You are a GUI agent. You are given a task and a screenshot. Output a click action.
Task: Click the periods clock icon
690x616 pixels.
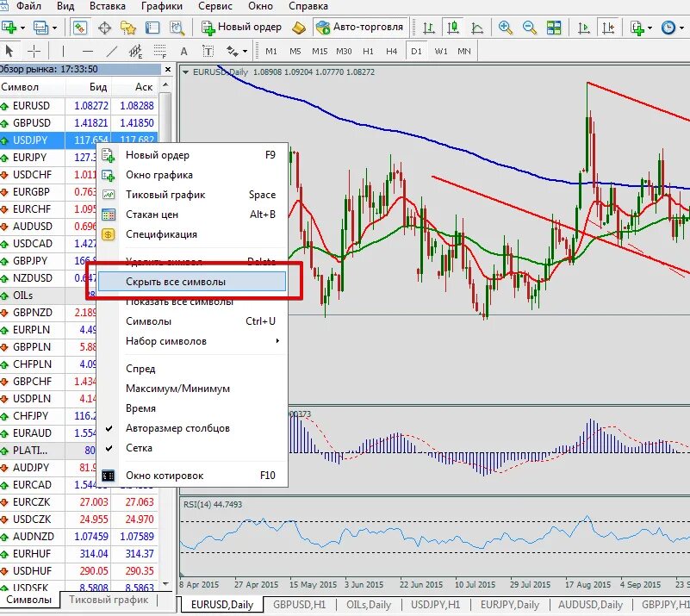coord(668,28)
